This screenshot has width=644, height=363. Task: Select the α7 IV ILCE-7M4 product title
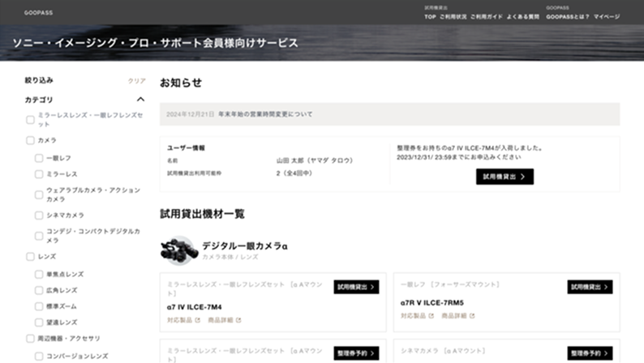click(x=195, y=307)
